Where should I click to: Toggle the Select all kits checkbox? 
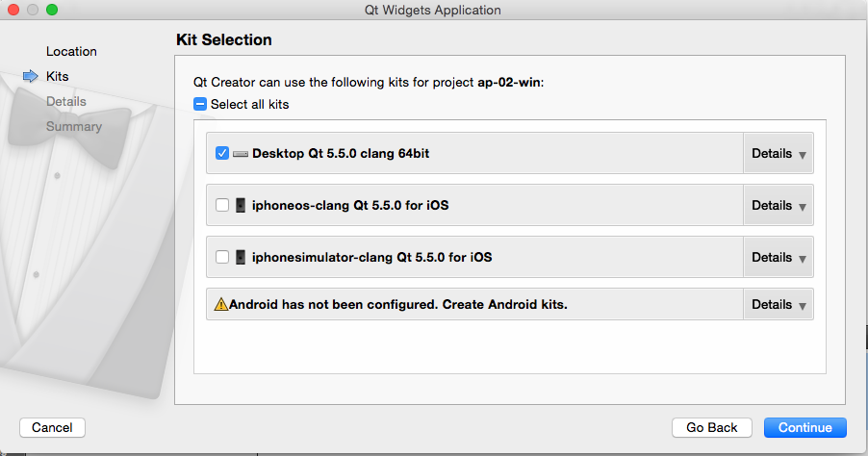200,104
